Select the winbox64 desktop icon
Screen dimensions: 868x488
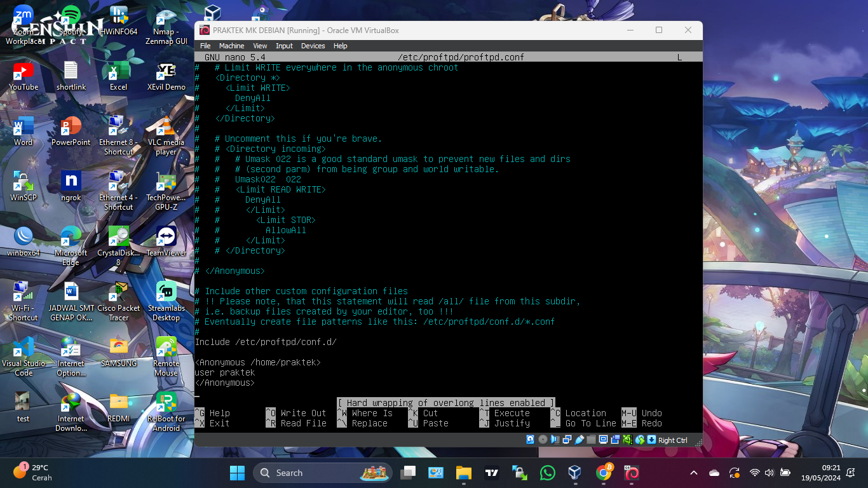pos(24,242)
